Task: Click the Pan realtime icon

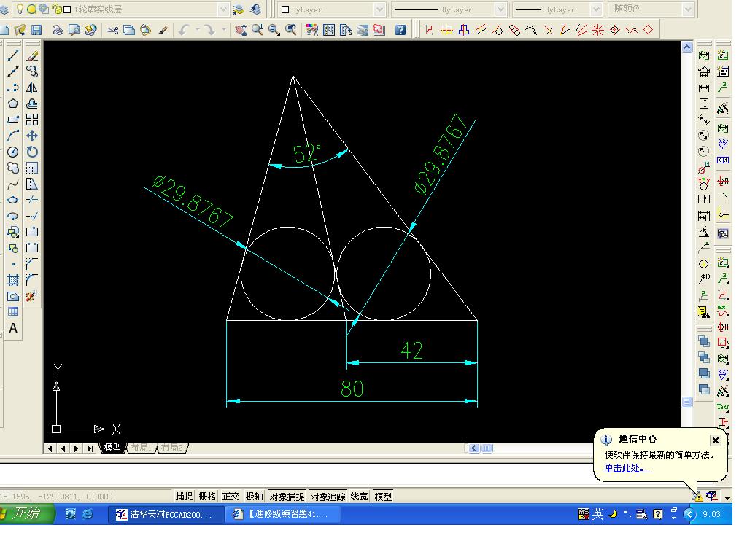Action: [x=241, y=30]
